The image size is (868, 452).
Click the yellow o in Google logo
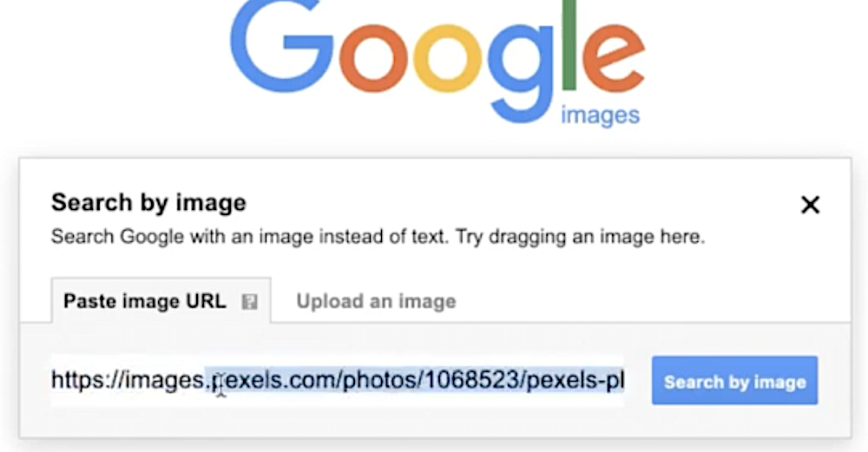(x=449, y=59)
